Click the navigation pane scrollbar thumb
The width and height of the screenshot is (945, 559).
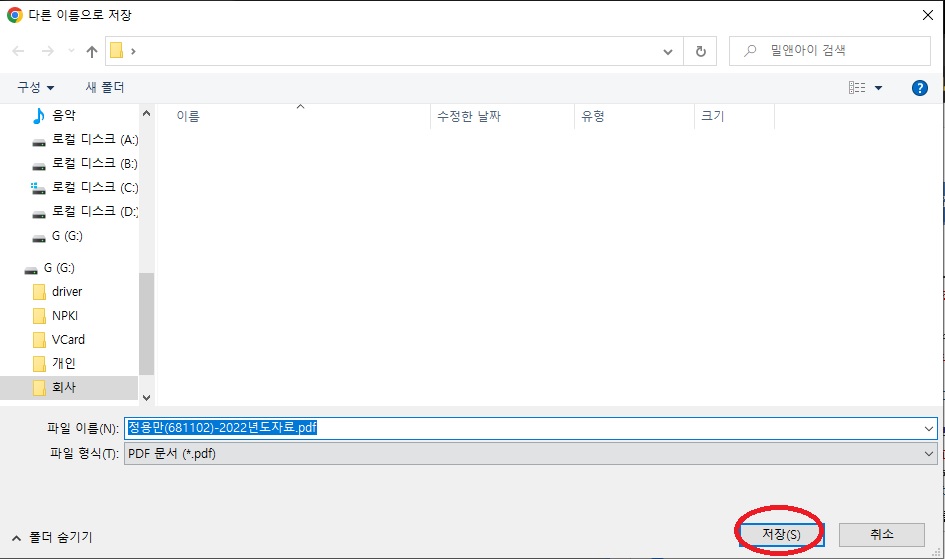pyautogui.click(x=146, y=324)
